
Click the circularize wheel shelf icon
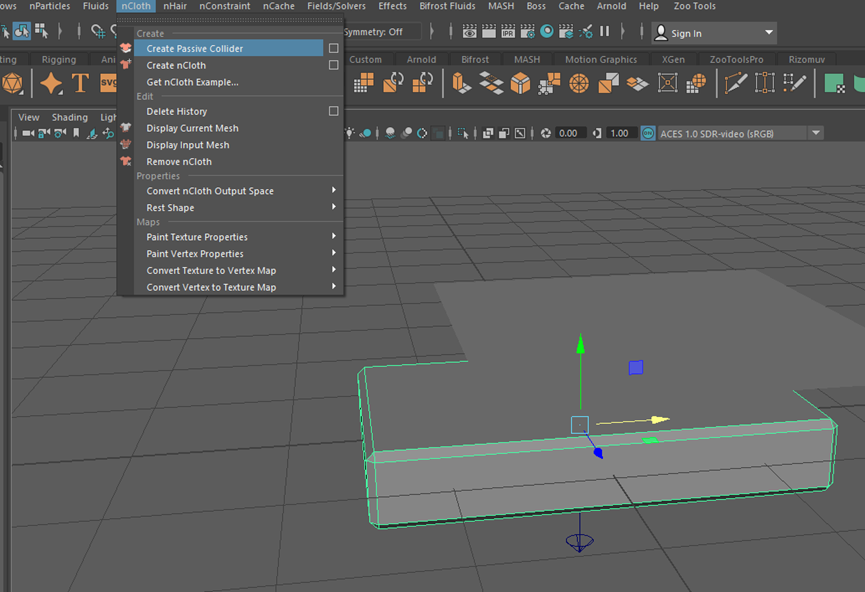click(x=579, y=84)
